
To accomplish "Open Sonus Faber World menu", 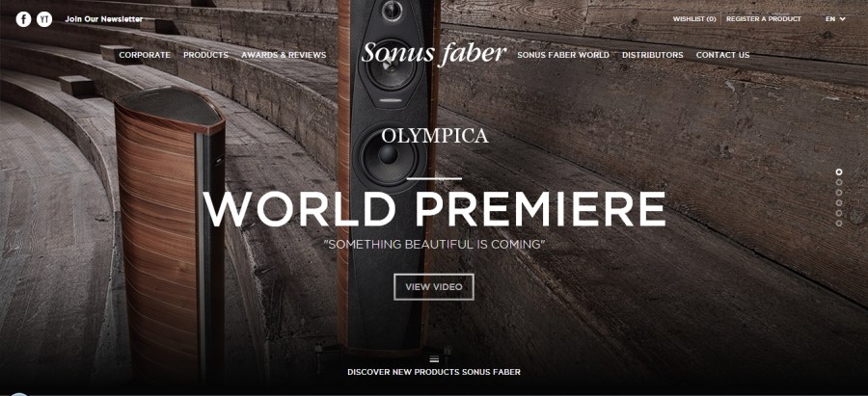I will coord(563,55).
